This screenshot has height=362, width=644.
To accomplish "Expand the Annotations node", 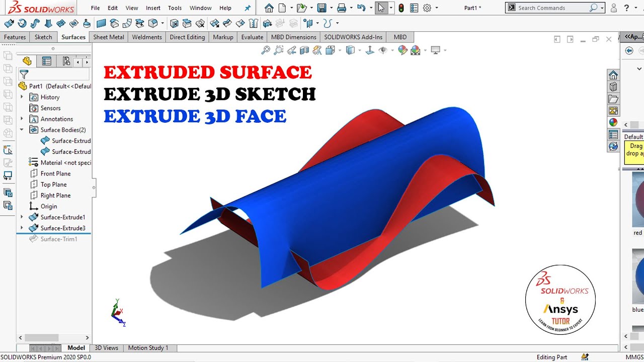I will click(x=22, y=119).
